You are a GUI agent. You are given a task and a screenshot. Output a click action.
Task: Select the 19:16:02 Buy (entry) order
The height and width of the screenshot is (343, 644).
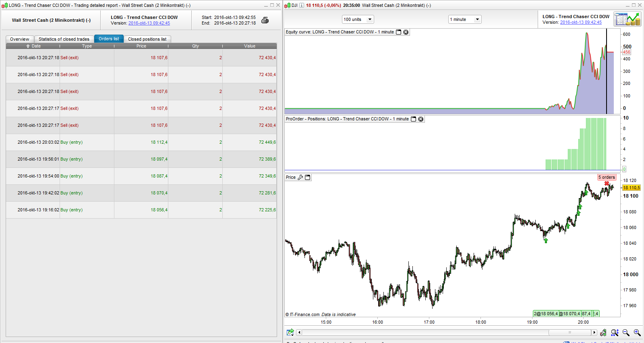pos(141,210)
